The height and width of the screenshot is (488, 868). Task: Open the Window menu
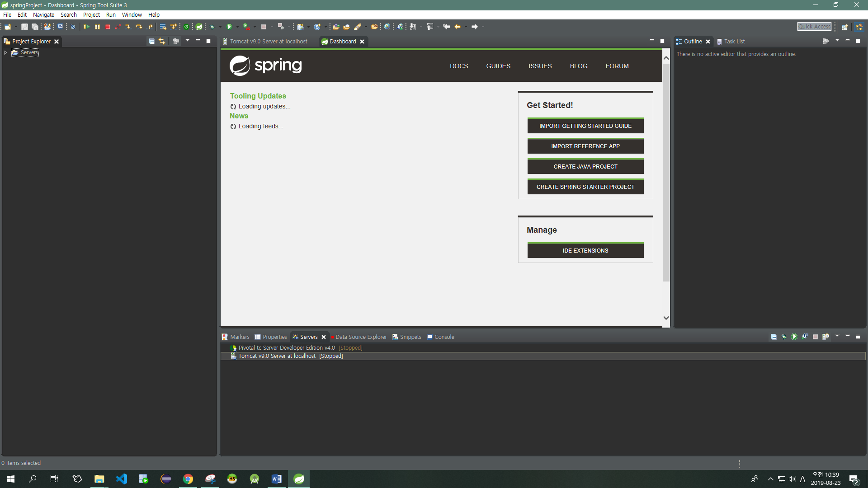pos(132,14)
